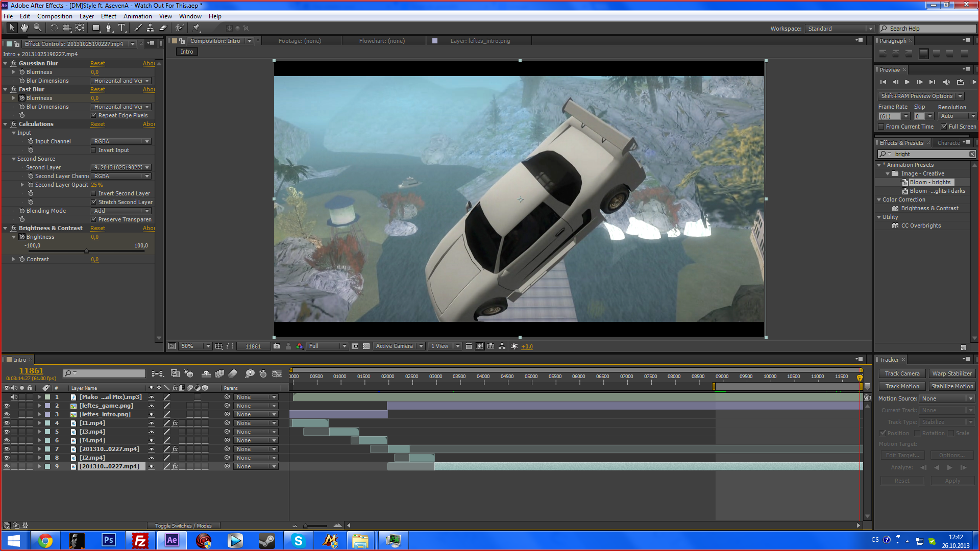The width and height of the screenshot is (980, 551).
Task: Open the Blending Mode dropdown
Action: [x=121, y=211]
